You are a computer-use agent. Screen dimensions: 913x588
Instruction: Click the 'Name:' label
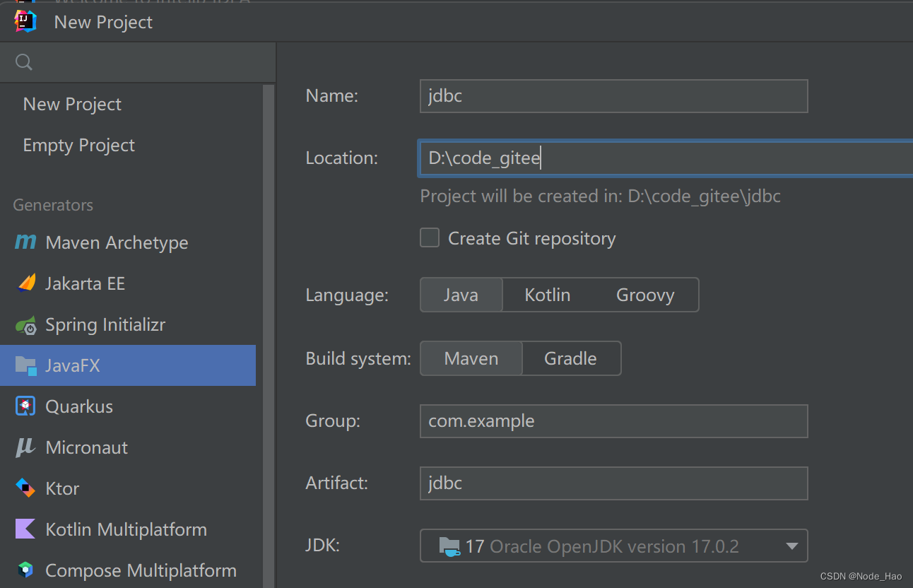coord(332,95)
